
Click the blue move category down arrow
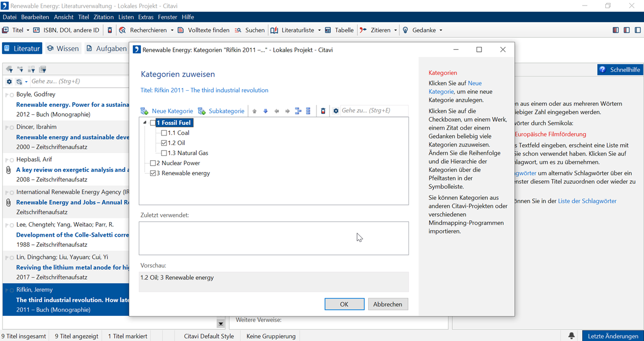(x=265, y=111)
